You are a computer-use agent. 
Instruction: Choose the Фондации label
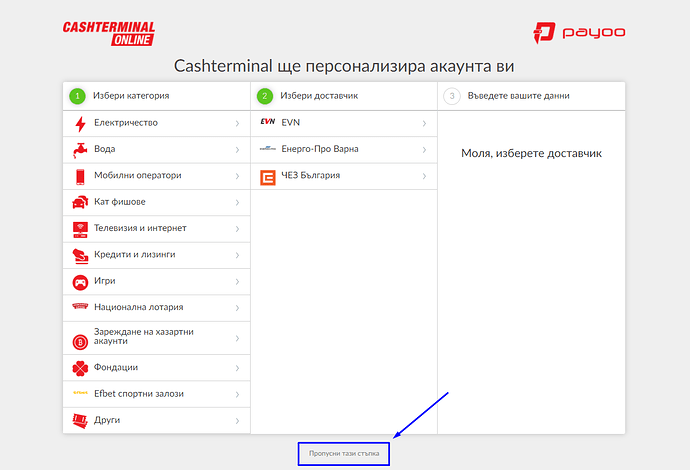coord(116,367)
